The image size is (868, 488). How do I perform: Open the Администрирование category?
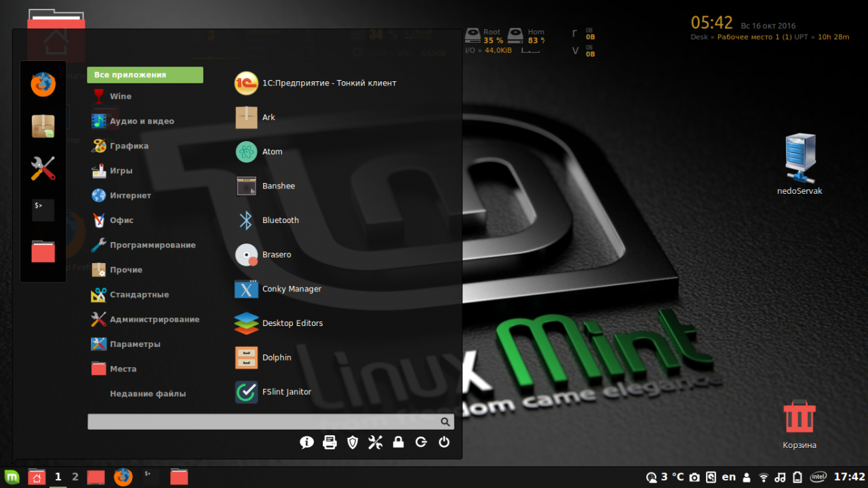145,319
